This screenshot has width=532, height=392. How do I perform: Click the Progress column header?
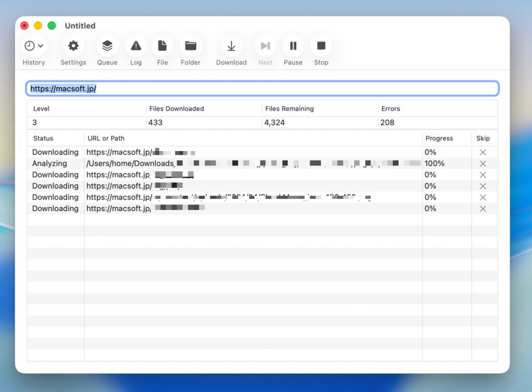click(439, 139)
